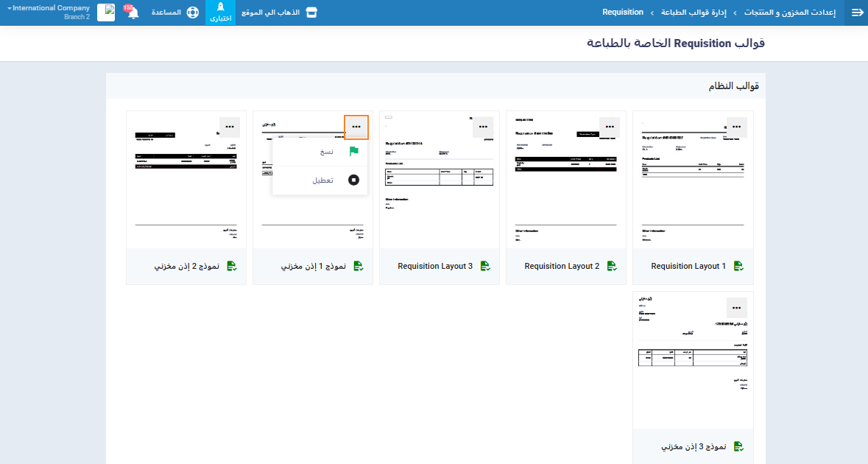Click the green file icon of Requisition Layout 1

coord(738,266)
